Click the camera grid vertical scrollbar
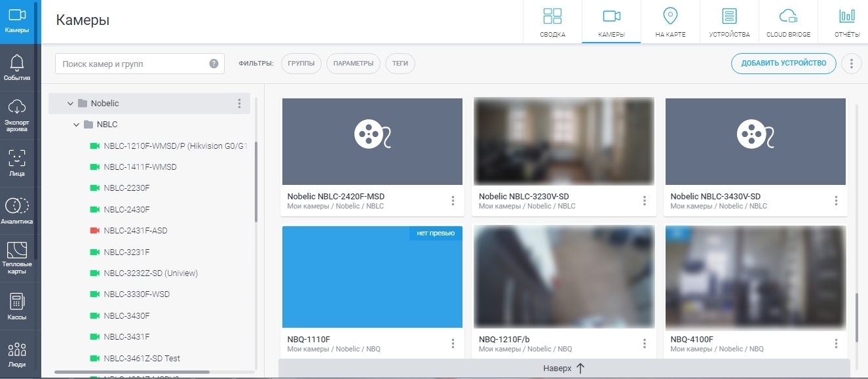 click(x=856, y=317)
